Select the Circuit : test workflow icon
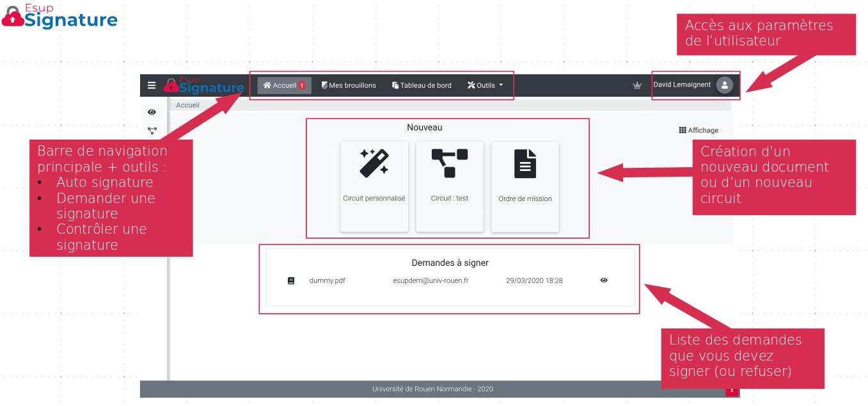The image size is (868, 406). click(449, 163)
